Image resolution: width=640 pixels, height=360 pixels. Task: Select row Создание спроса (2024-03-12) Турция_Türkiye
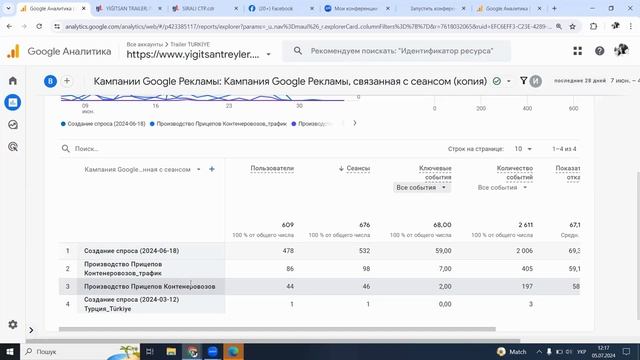pos(131,304)
